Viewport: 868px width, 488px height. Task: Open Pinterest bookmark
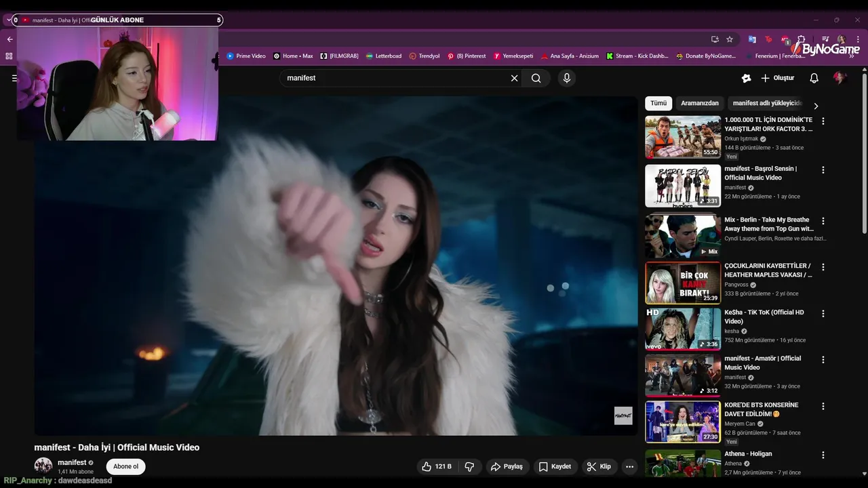(x=467, y=56)
